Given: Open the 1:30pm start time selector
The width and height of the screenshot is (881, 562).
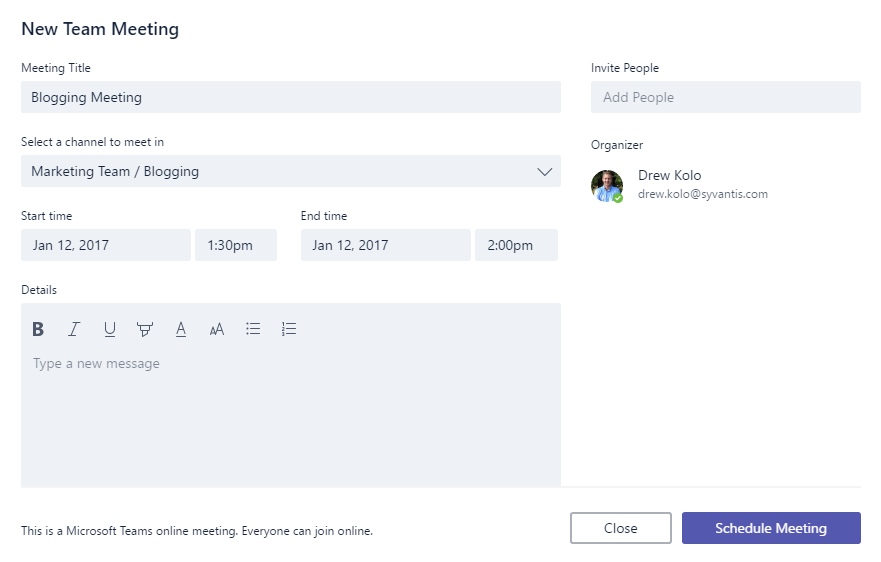Looking at the screenshot, I should point(236,245).
